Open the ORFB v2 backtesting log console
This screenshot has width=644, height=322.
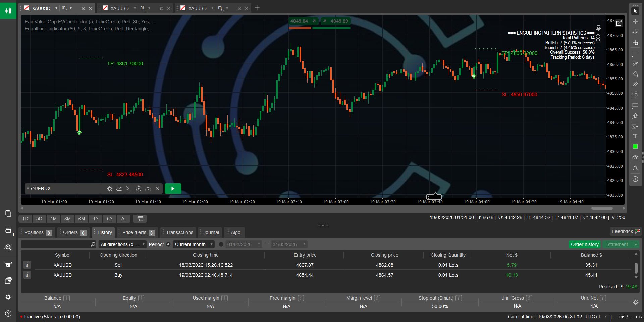(x=128, y=189)
